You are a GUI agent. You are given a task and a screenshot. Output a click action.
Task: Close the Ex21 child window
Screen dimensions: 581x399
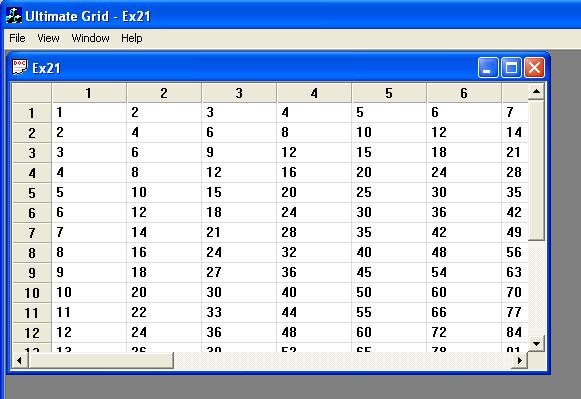pyautogui.click(x=534, y=67)
